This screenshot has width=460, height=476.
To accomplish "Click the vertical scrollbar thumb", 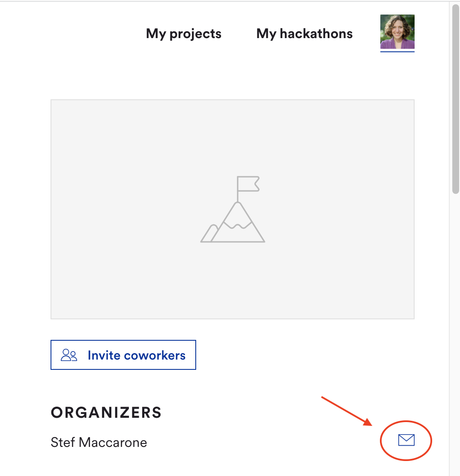I will click(x=455, y=98).
